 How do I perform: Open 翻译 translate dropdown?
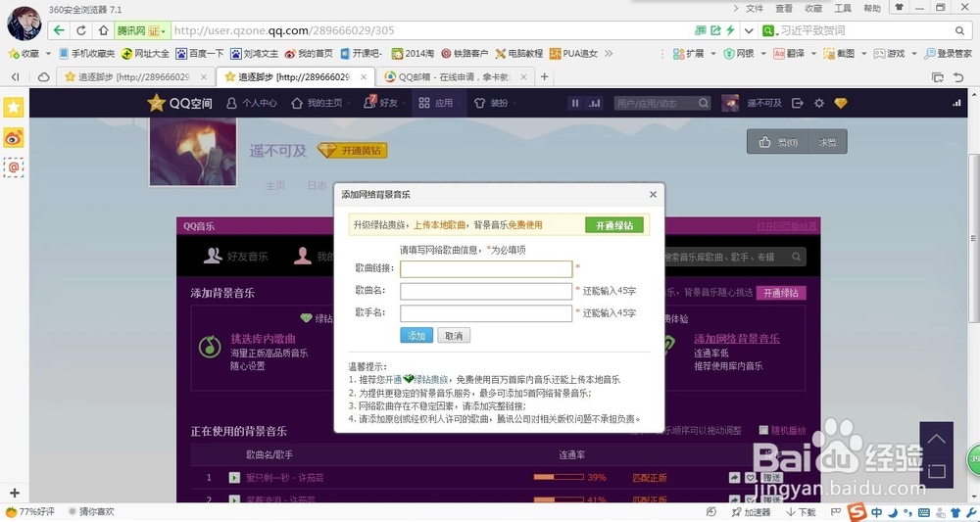(795, 54)
